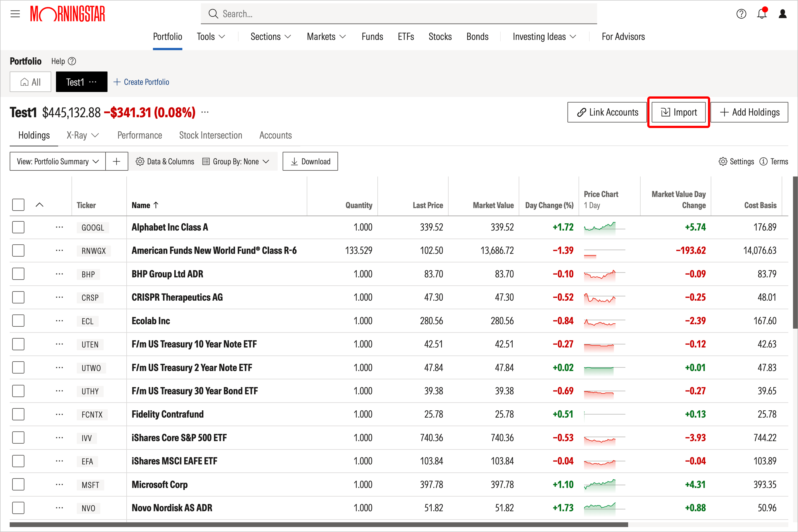Switch to the Accounts tab
The image size is (798, 532).
coord(275,135)
